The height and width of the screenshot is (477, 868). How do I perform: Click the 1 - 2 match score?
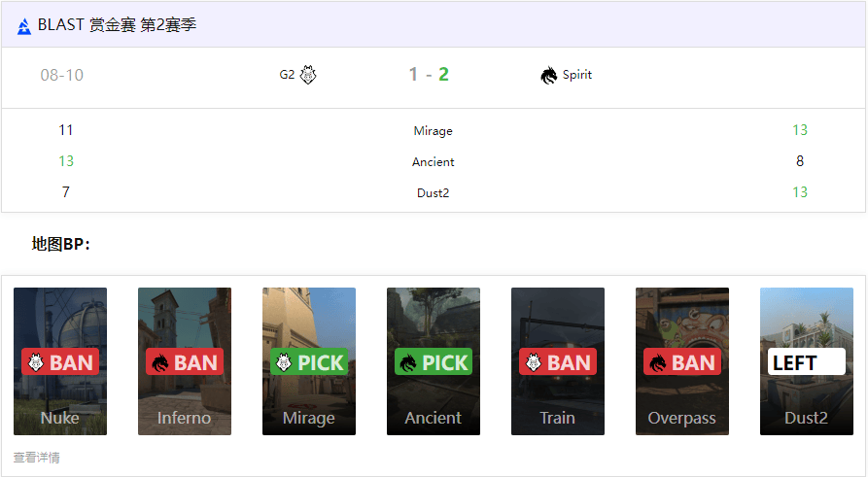pyautogui.click(x=429, y=74)
